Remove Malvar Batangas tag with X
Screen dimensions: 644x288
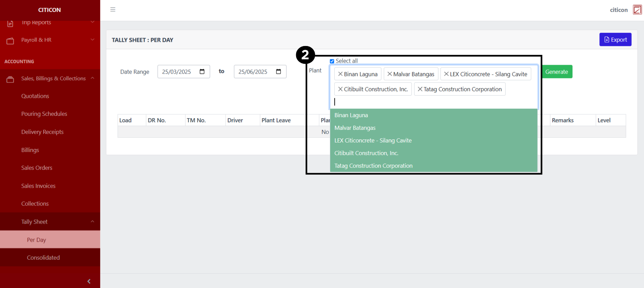[x=389, y=74]
